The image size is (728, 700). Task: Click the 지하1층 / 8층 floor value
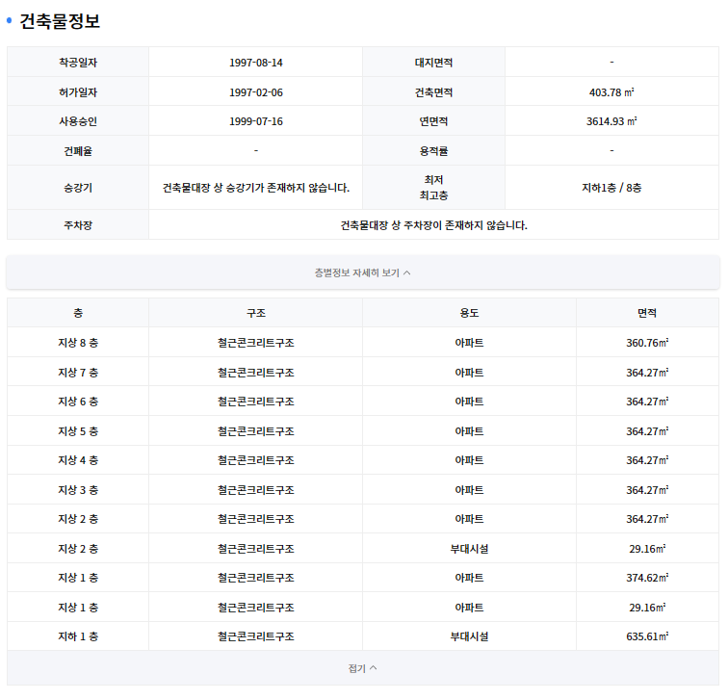pos(611,188)
